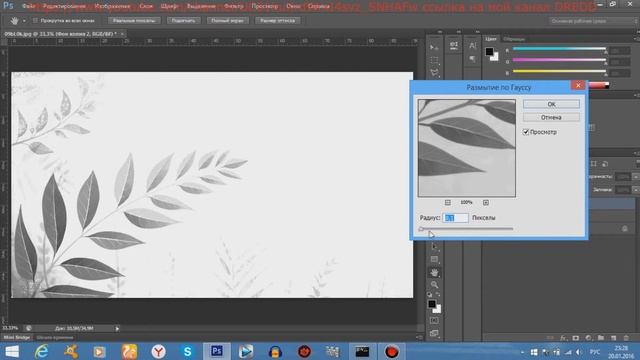The height and width of the screenshot is (360, 640).
Task: Open the layer Fill dropdown arrow
Action: [636, 190]
